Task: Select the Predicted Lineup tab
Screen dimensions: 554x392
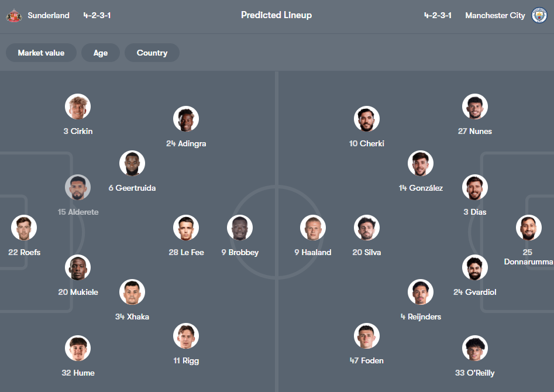Action: click(x=276, y=15)
